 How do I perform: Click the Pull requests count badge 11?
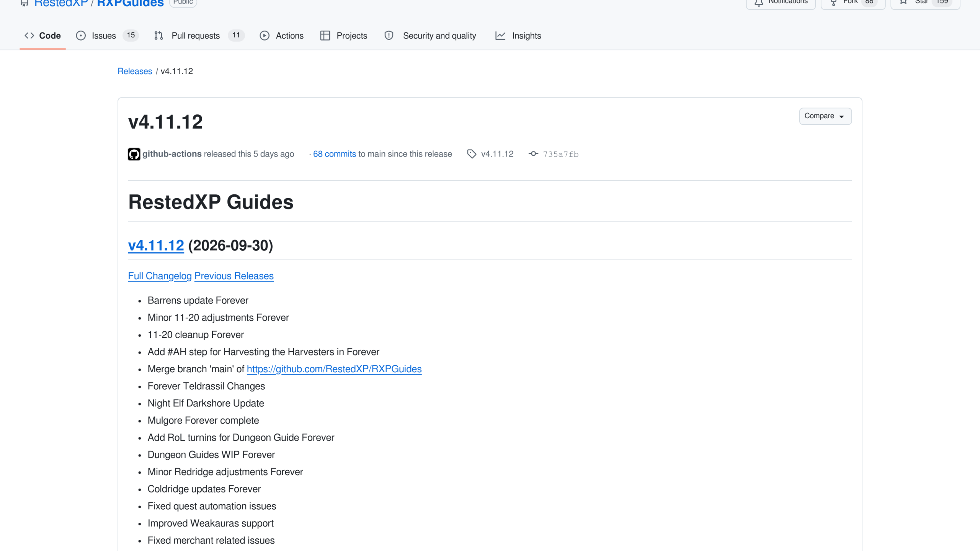tap(236, 35)
